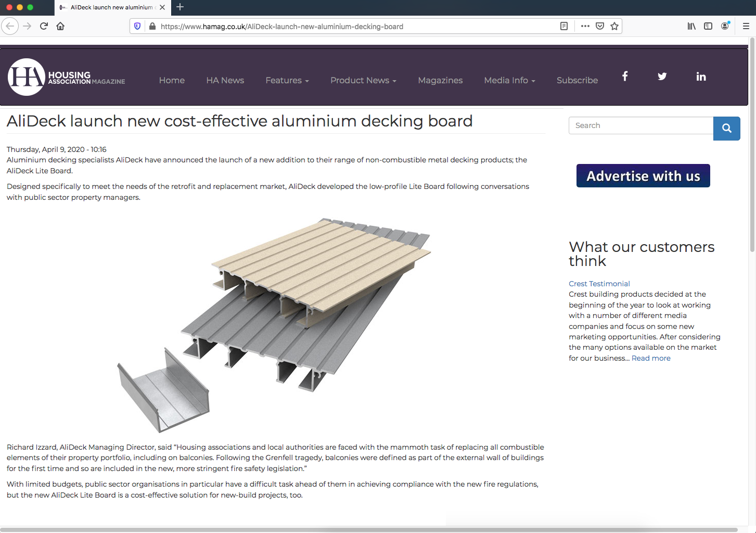The width and height of the screenshot is (756, 533).
Task: Toggle reader view icon in address bar
Action: pos(563,26)
